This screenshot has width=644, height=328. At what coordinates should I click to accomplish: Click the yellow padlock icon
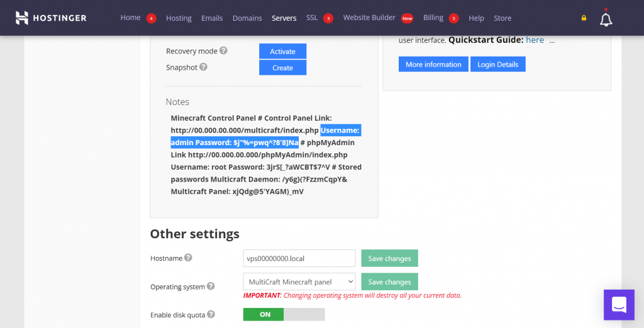click(584, 18)
